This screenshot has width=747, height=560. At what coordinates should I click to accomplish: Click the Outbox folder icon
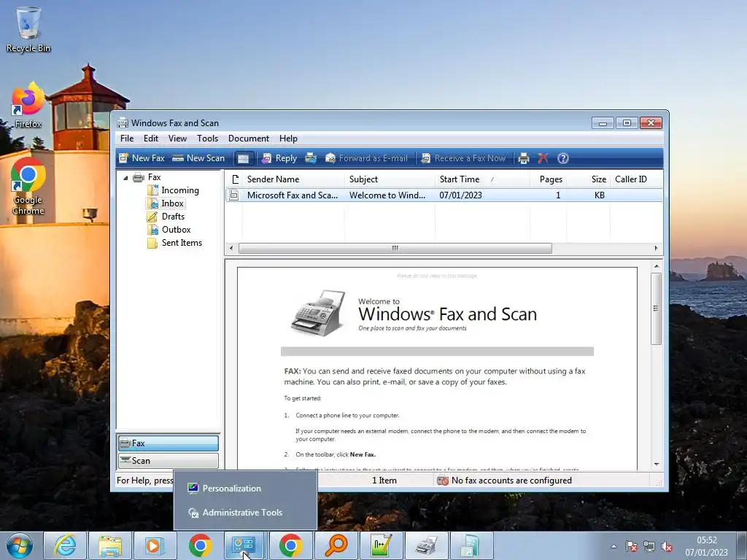coord(152,230)
